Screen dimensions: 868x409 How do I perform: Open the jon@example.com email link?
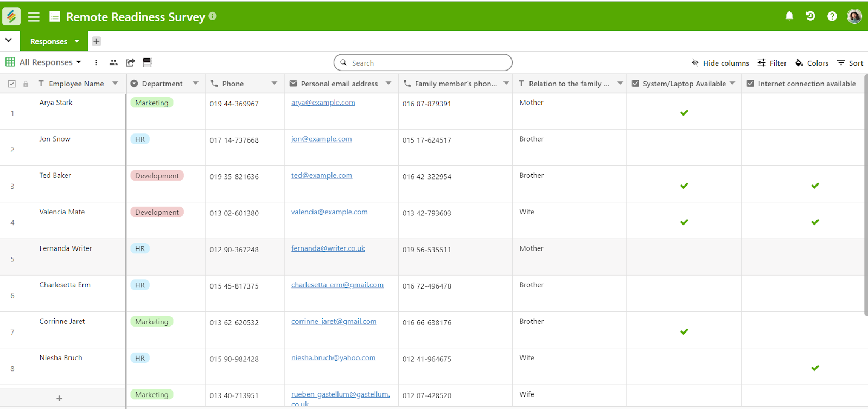pos(322,139)
